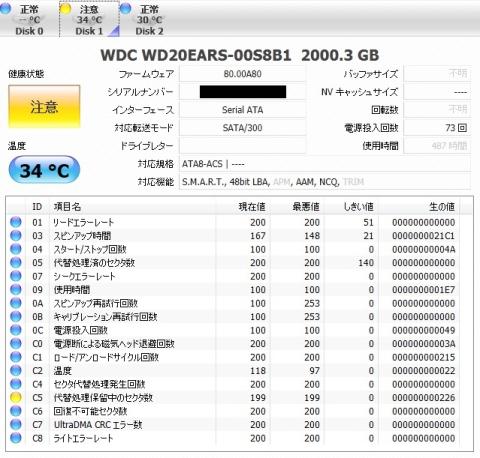Select the Disk 0 tab
The width and height of the screenshot is (480, 458).
point(29,19)
